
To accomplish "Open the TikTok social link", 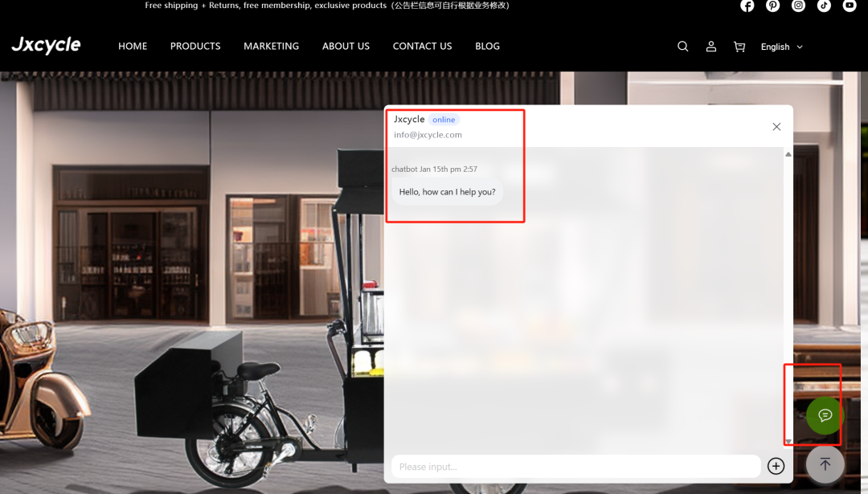I will 824,6.
